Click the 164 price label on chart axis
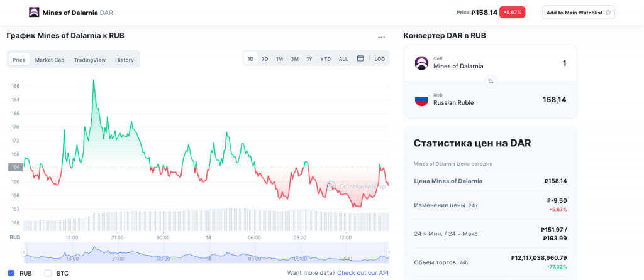644x280 pixels. click(16, 167)
